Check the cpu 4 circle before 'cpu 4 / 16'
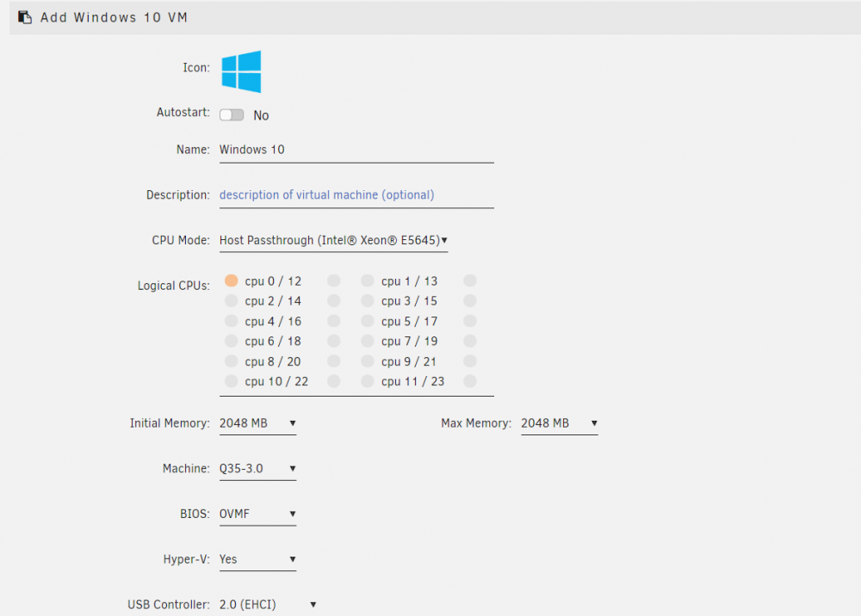 pyautogui.click(x=231, y=321)
